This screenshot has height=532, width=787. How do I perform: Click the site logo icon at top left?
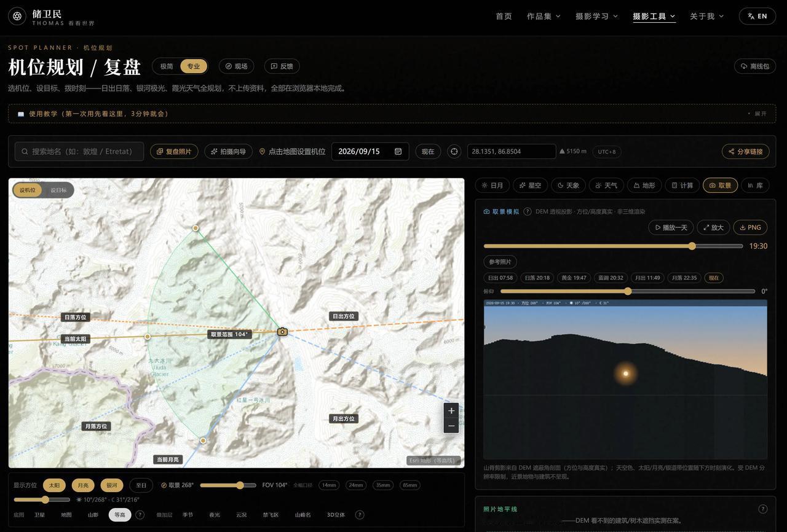[17, 16]
